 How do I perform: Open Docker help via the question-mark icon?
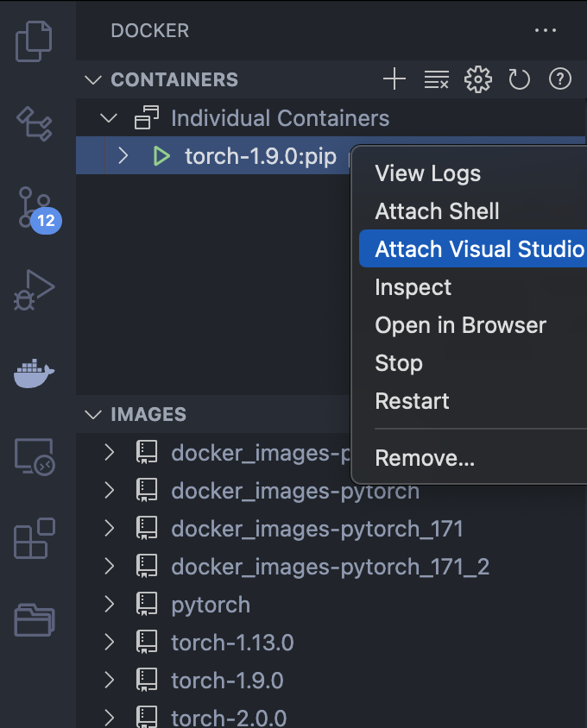click(x=559, y=78)
